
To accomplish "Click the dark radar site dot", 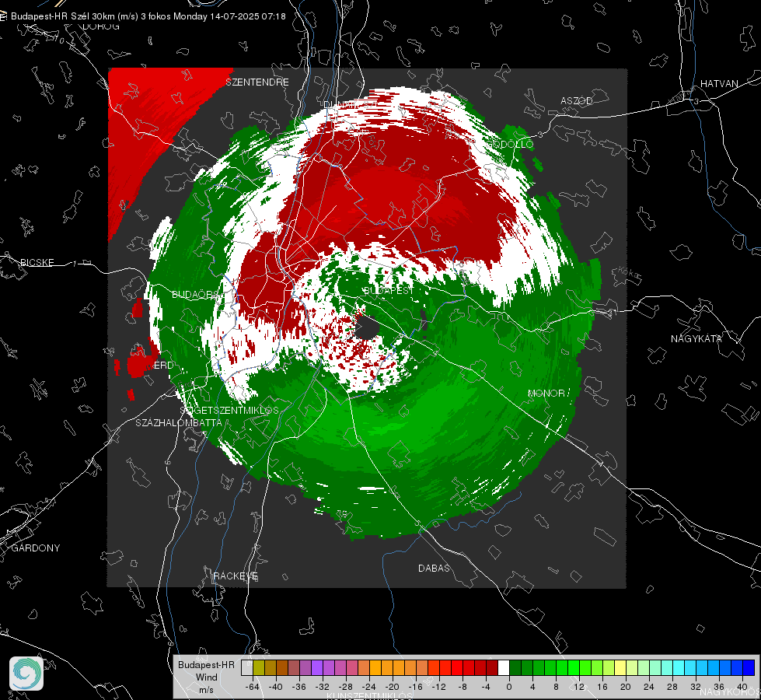I will pyautogui.click(x=367, y=328).
